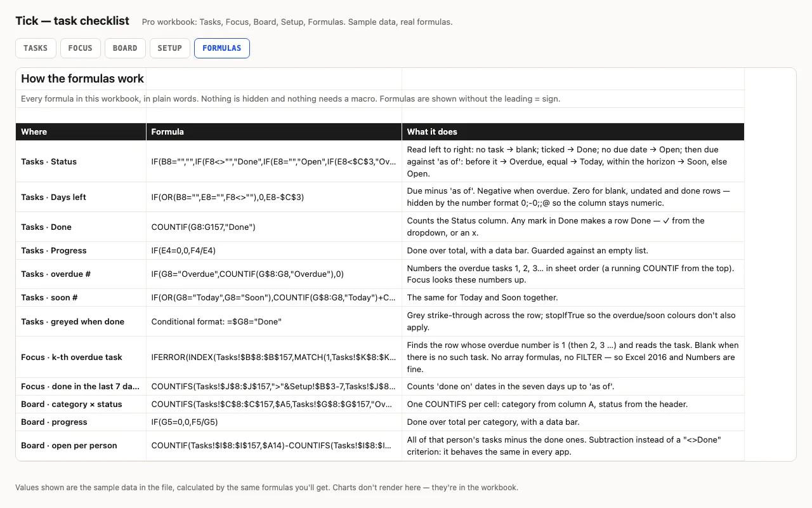Click the description starting 'Finds the row whose overdue number'
This screenshot has width=812, height=508.
[573, 357]
